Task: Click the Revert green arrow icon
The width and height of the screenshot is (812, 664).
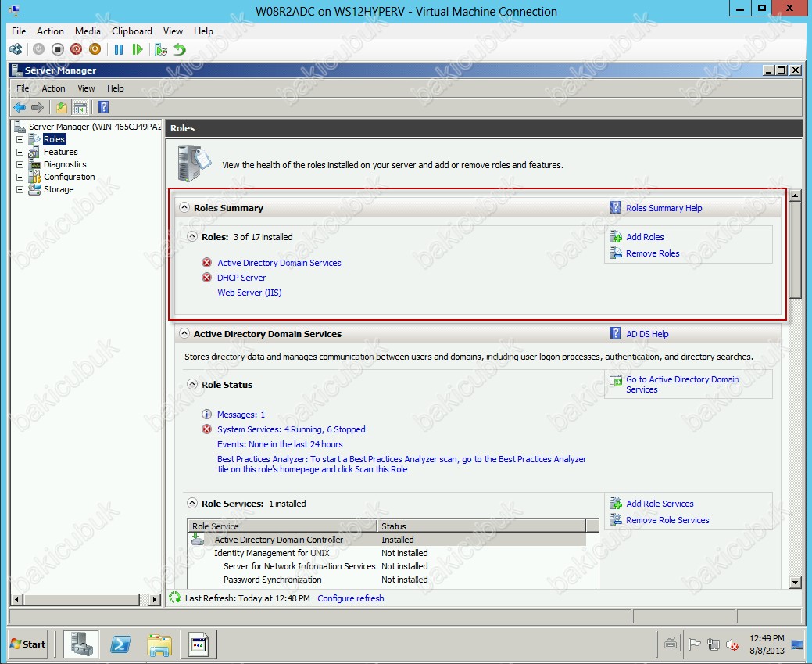Action: click(x=180, y=49)
